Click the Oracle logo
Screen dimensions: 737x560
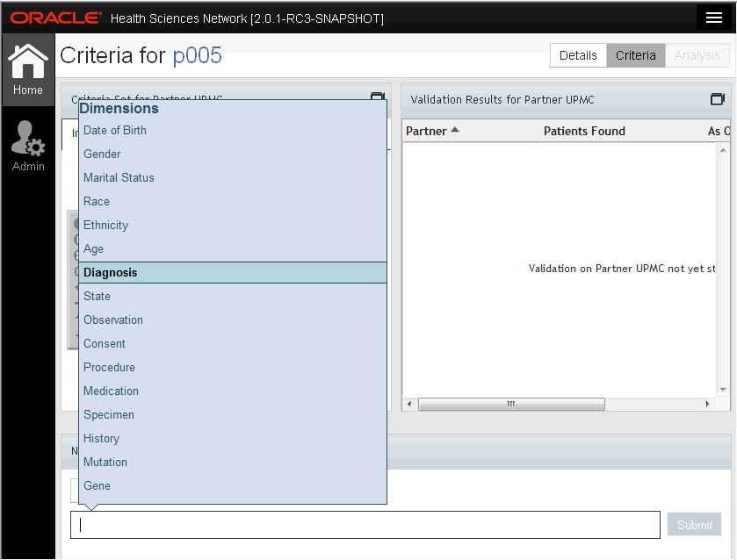pos(55,18)
